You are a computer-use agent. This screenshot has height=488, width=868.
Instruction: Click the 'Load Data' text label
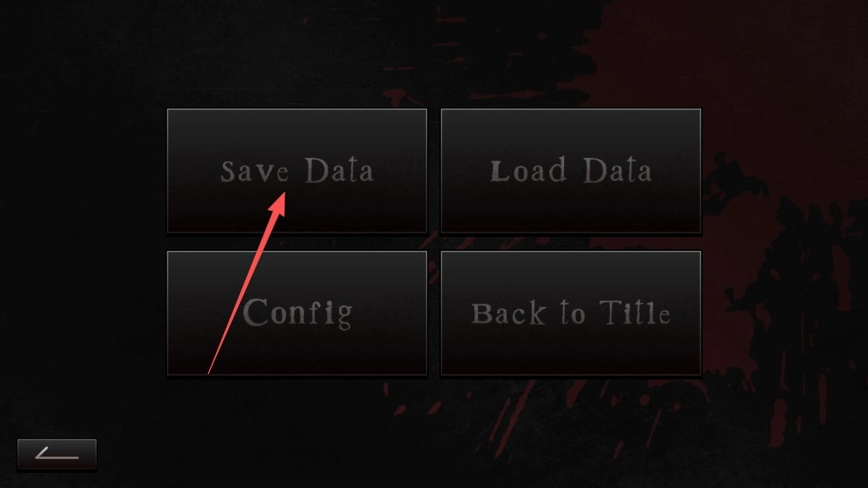571,170
